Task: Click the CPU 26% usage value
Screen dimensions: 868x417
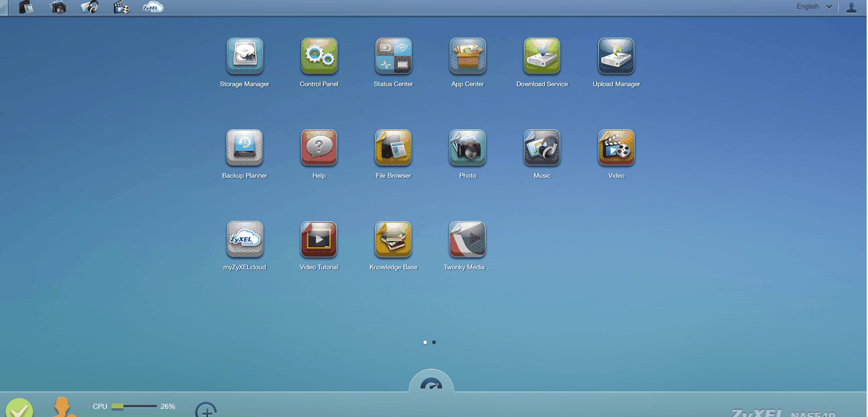Action: 168,406
